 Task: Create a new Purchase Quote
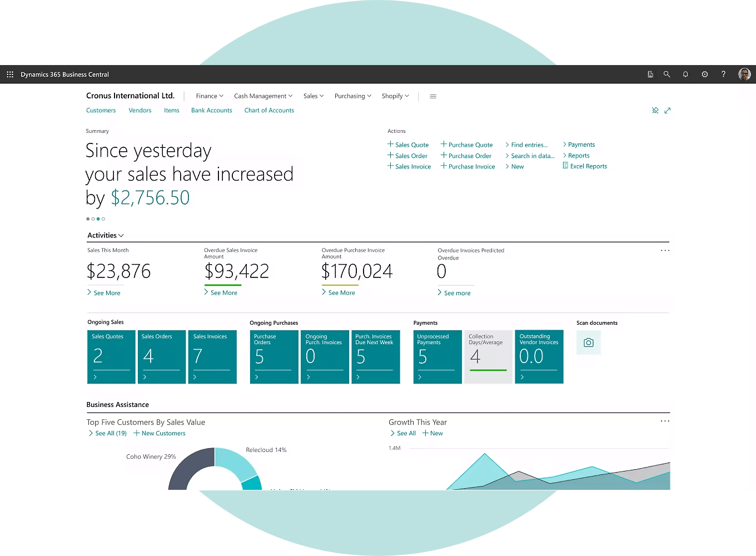click(x=467, y=145)
